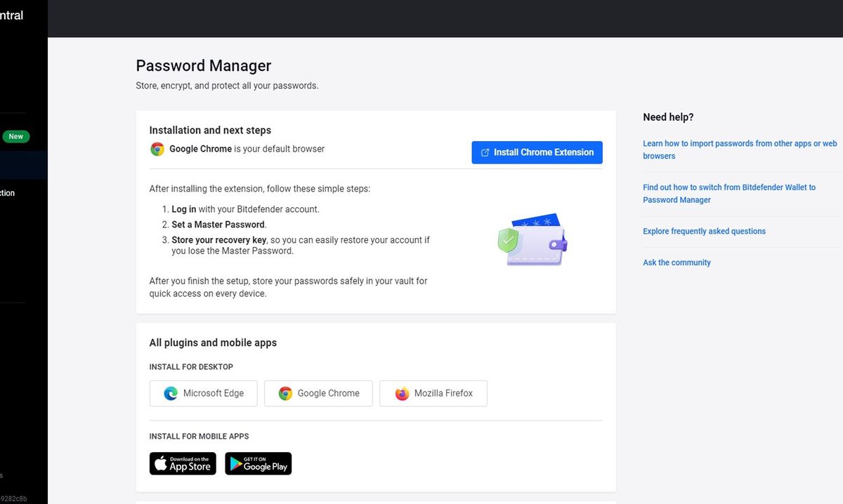Open link about importing passwords from other apps
Screen dimensions: 843x504
pyautogui.click(x=740, y=150)
